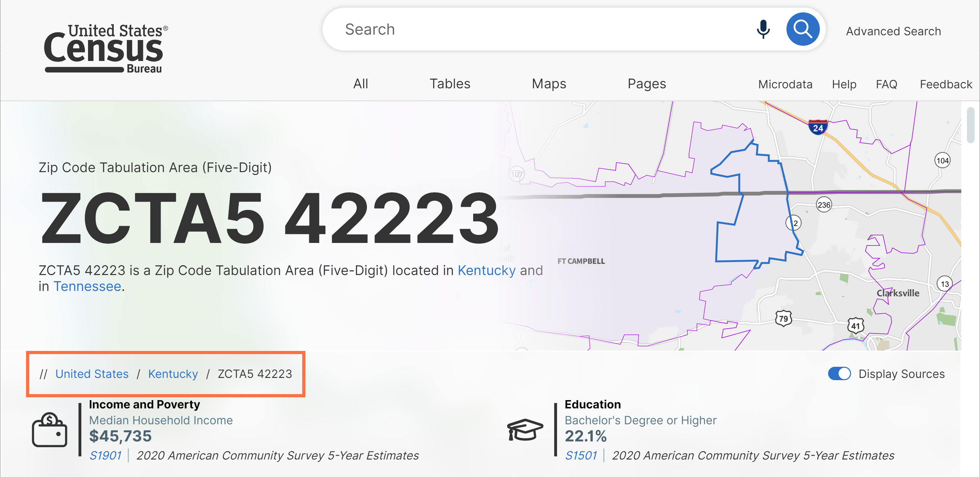The width and height of the screenshot is (980, 477).
Task: Switch to the Tables tab
Action: 450,84
